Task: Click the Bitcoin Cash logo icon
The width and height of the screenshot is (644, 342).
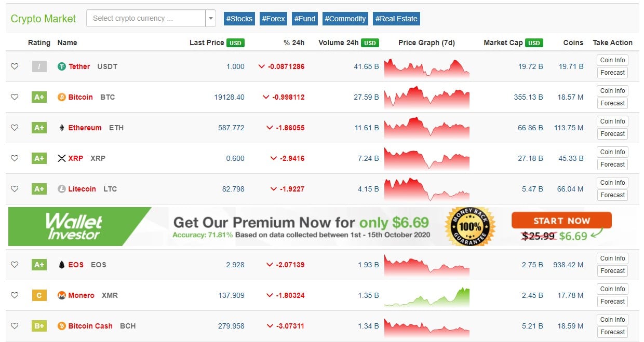Action: click(62, 326)
